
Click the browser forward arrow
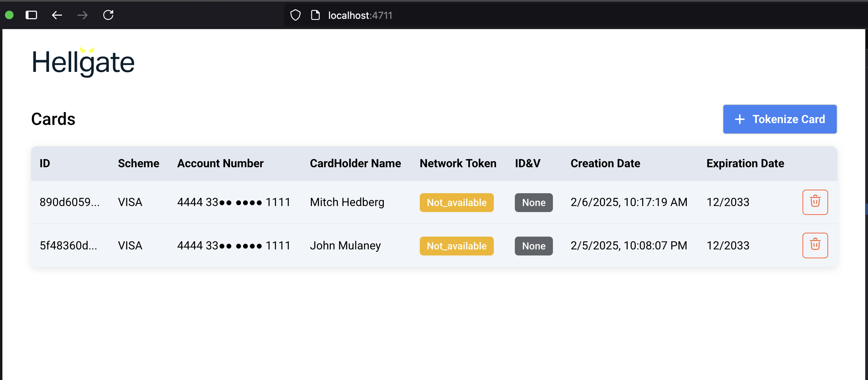pyautogui.click(x=82, y=15)
